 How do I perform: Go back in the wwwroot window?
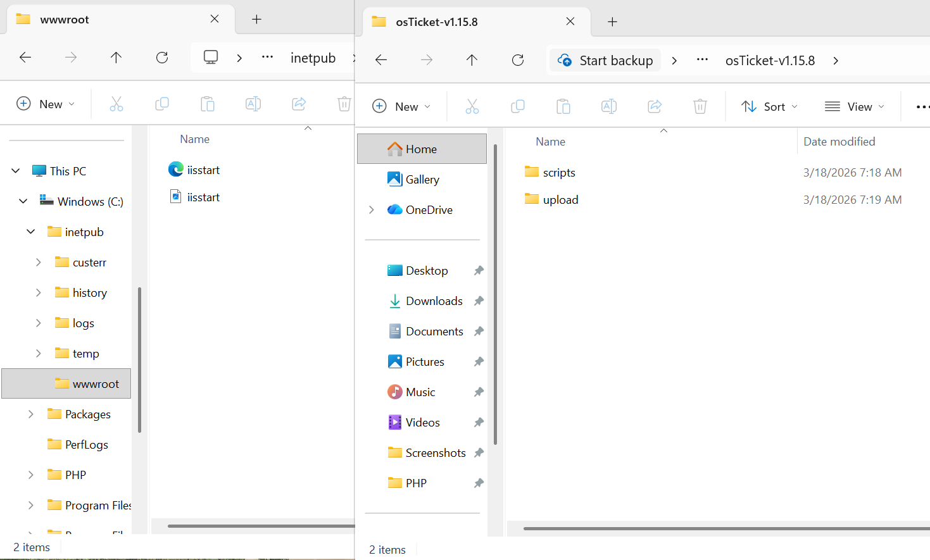(25, 58)
